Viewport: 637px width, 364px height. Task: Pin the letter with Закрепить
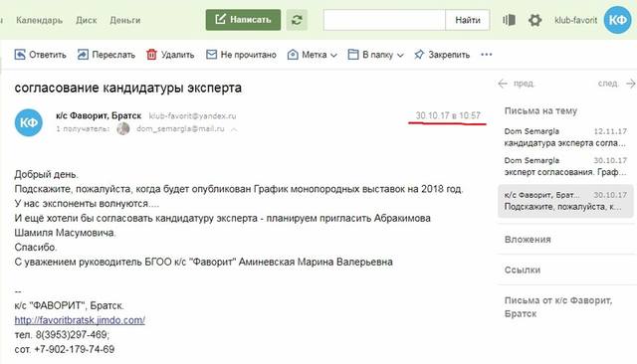tap(442, 55)
